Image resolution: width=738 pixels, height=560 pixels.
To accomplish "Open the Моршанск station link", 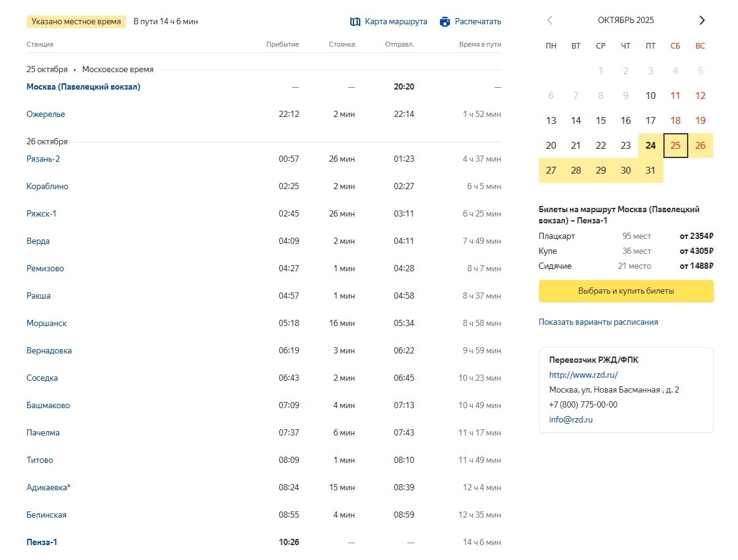I will (47, 323).
